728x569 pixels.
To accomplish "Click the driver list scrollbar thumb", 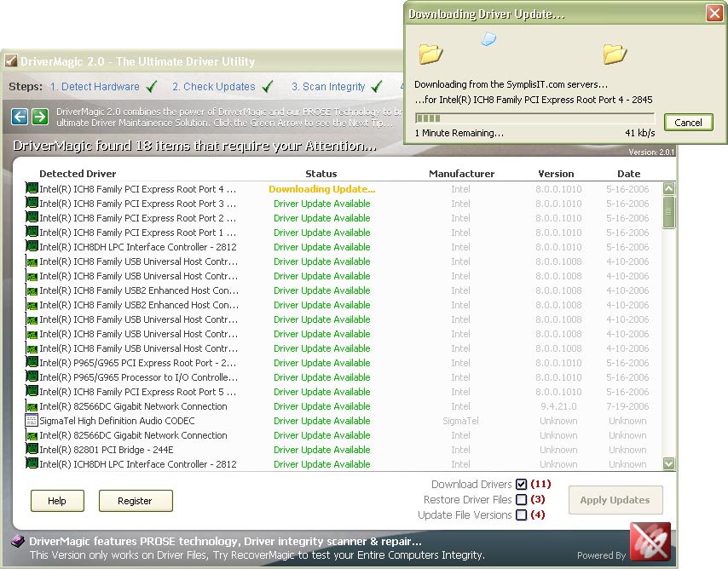I will [x=668, y=212].
